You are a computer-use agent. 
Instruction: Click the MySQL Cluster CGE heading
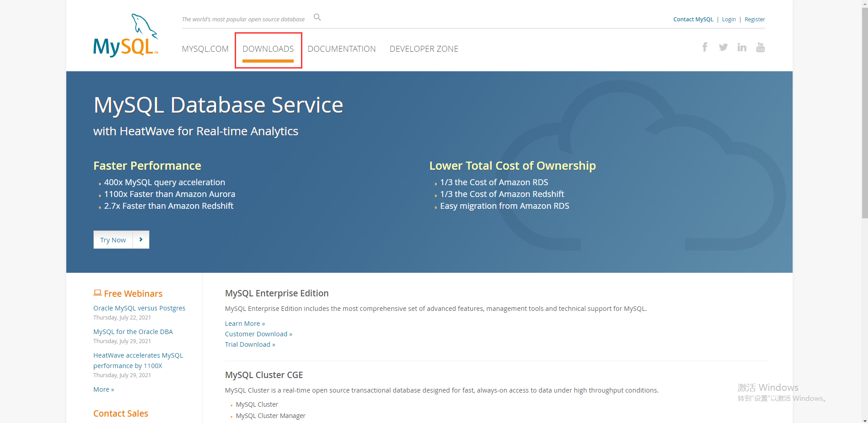(x=264, y=375)
